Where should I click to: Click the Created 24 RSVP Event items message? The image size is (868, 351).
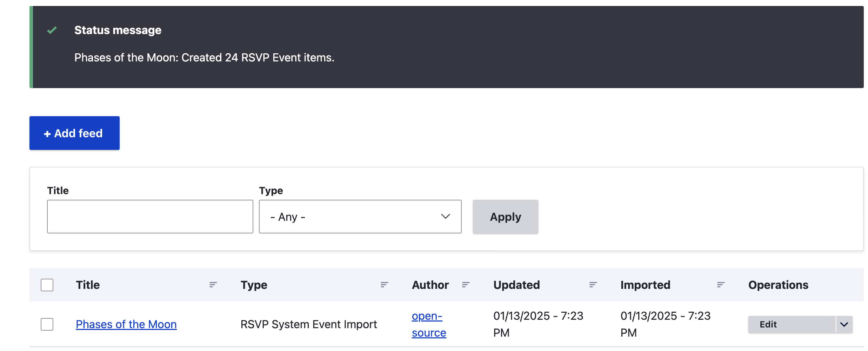coord(204,58)
